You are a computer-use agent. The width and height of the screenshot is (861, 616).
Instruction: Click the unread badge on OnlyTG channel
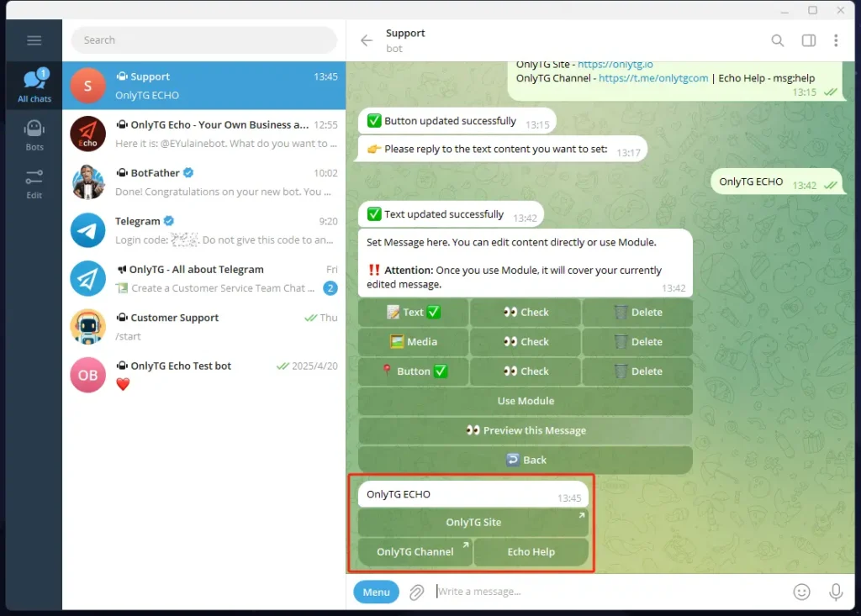(330, 288)
